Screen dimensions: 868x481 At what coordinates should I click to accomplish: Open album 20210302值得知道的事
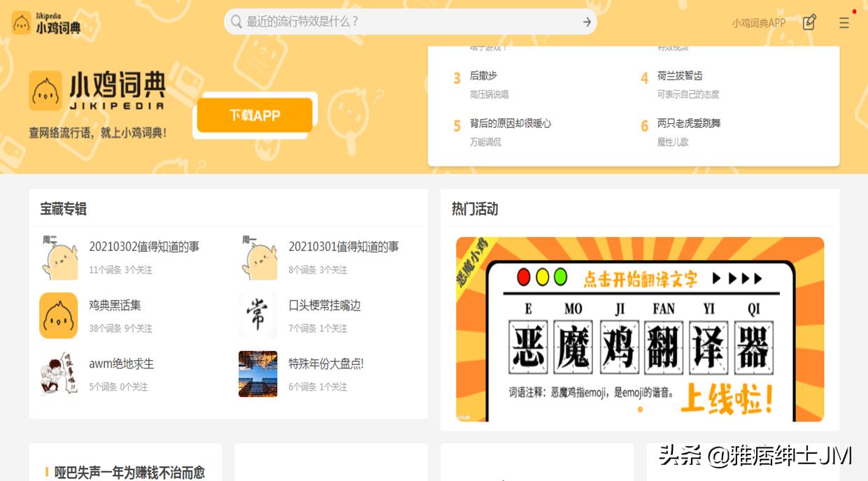click(144, 247)
